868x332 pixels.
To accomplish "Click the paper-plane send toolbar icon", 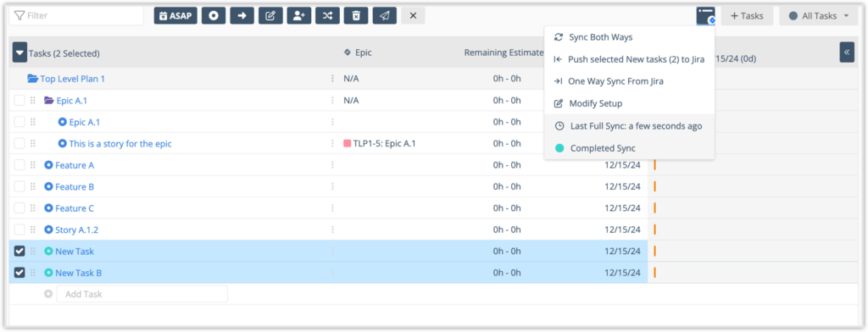I will [385, 15].
